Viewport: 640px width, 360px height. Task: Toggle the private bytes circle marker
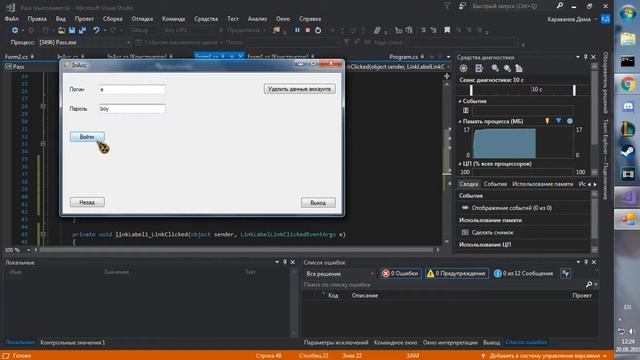click(570, 121)
